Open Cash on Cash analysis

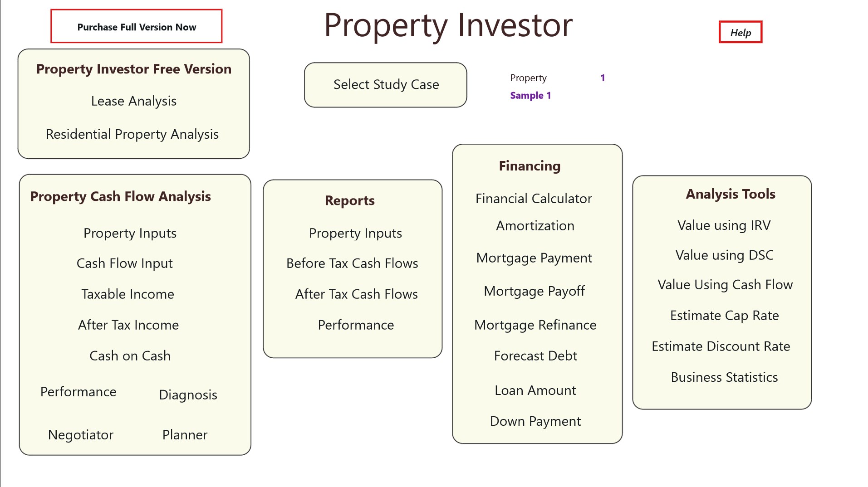(130, 356)
